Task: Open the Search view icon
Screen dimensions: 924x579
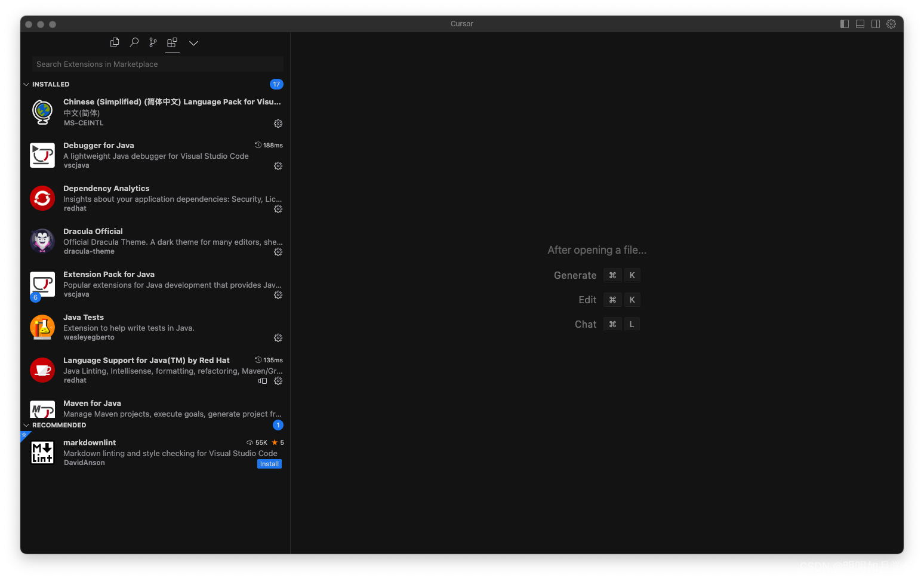Action: pos(134,42)
